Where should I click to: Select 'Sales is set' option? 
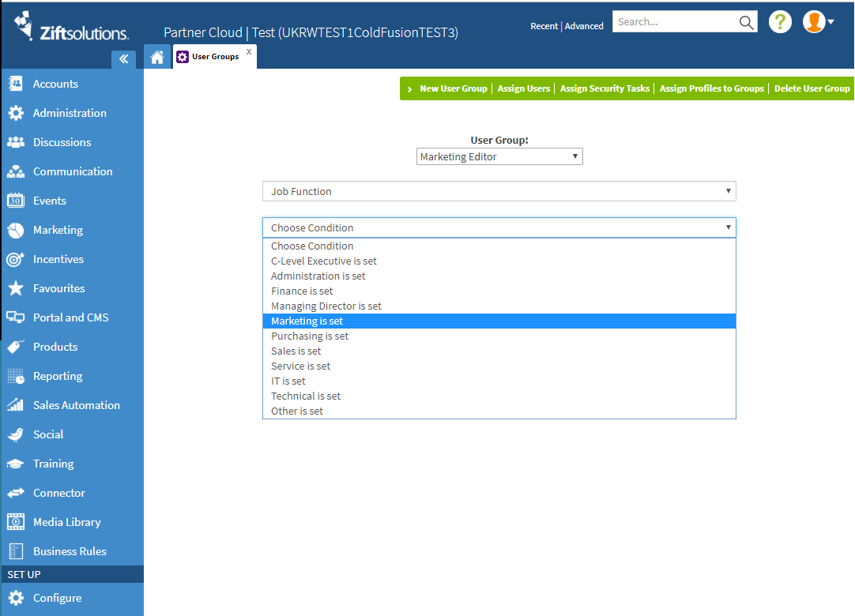coord(499,351)
